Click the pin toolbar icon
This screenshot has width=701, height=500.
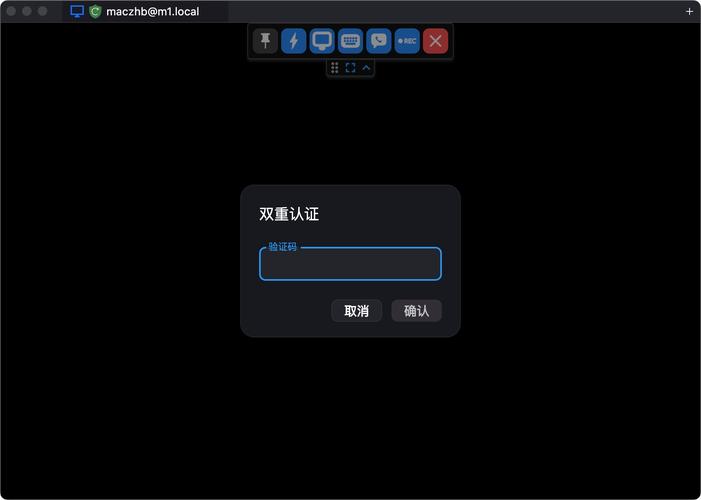pos(266,41)
